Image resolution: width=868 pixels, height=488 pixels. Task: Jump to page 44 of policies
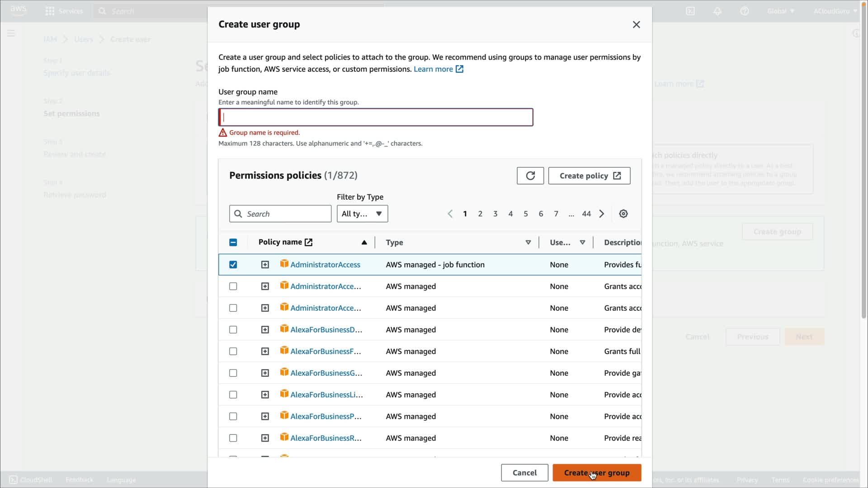[x=586, y=214]
